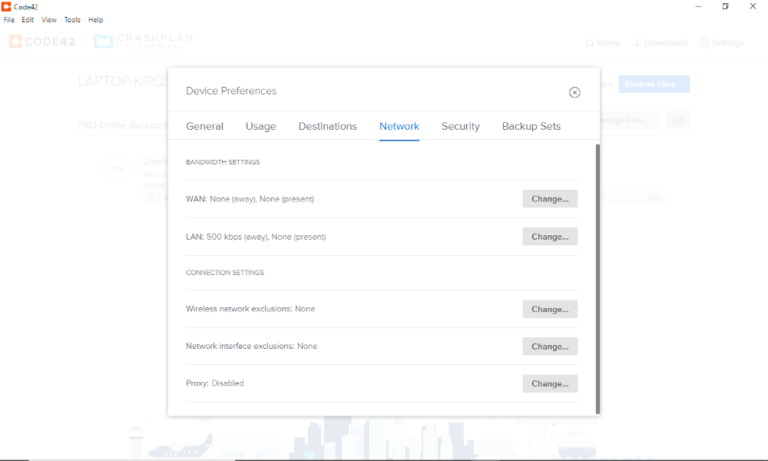Click the dialog vertical scrollbar
768x461 pixels.
[x=598, y=279]
